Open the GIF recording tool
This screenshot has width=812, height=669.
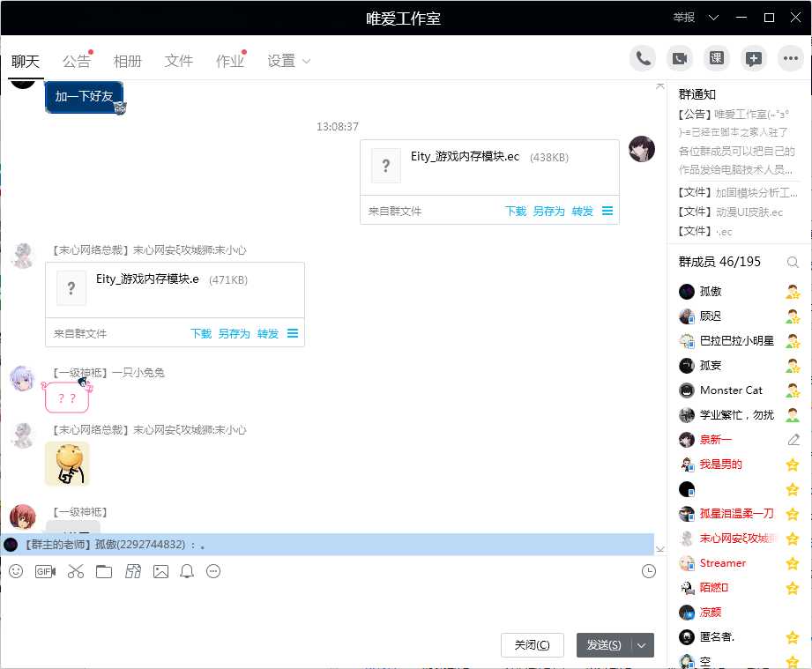pyautogui.click(x=45, y=571)
